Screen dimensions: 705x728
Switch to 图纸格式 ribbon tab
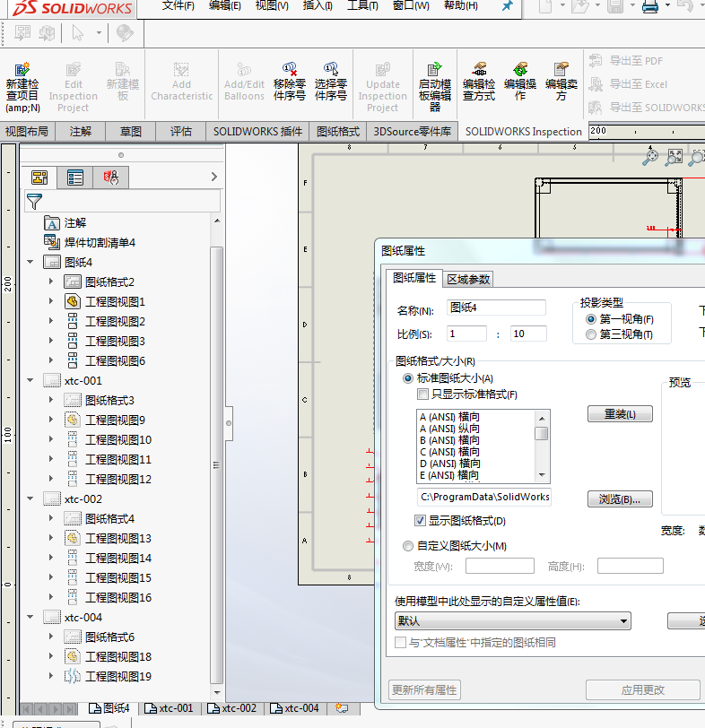(337, 132)
